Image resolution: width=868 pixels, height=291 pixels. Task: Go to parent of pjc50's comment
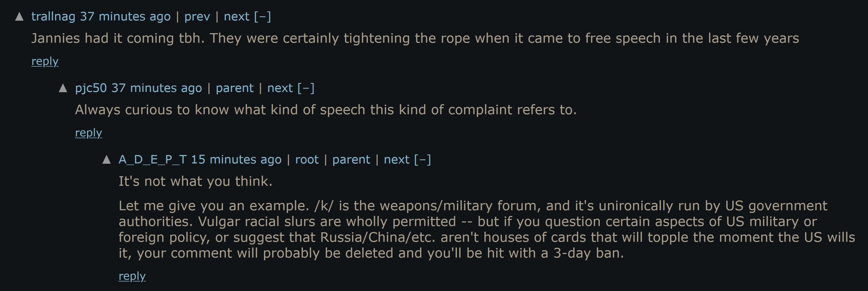point(235,88)
